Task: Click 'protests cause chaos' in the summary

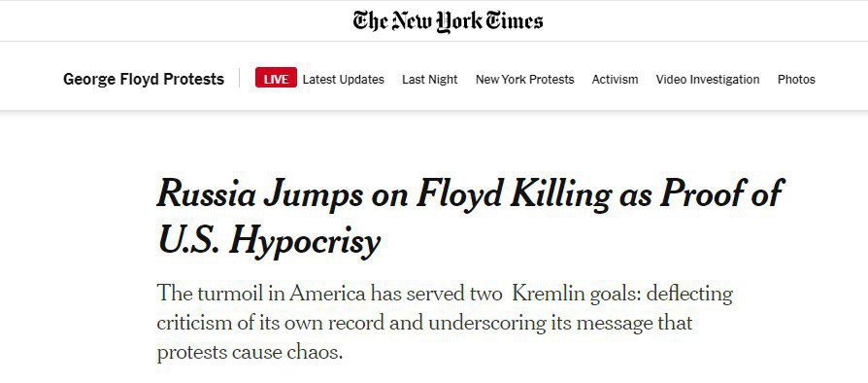Action: point(250,352)
